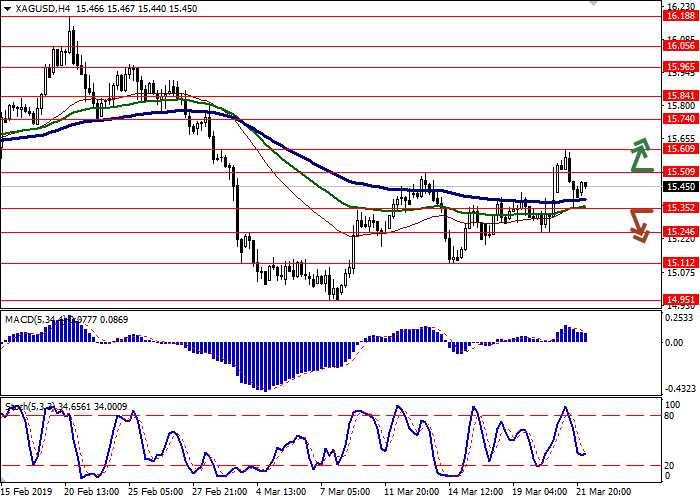Click the 14.951 bottom support label

(x=680, y=299)
